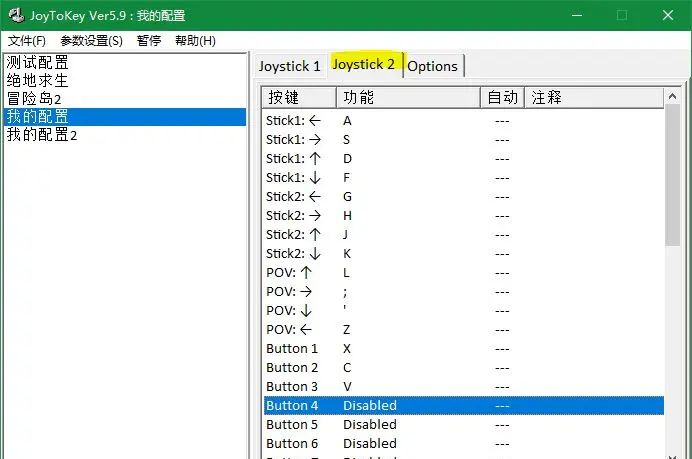Close the JoyToKey window

[668, 15]
